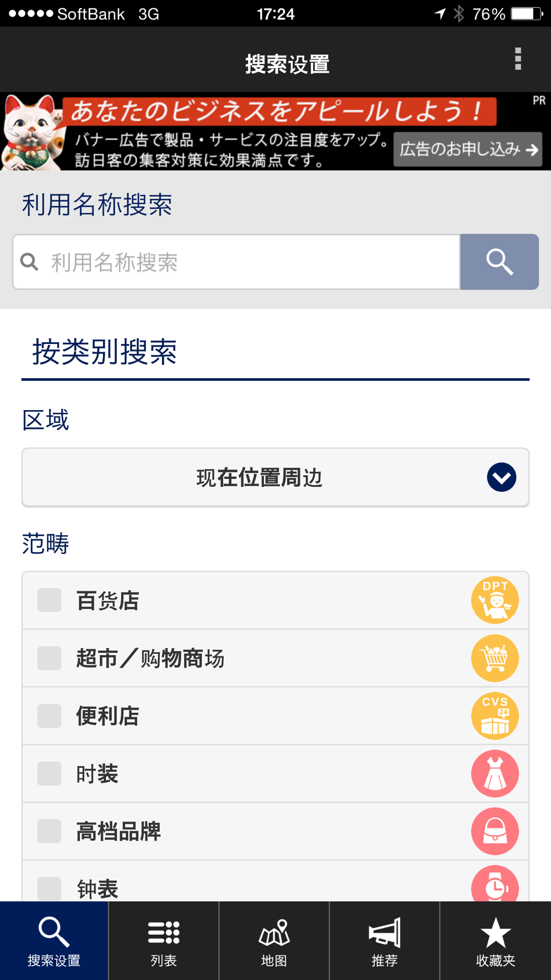Select the 超市／购物商场 checkbox

click(x=49, y=658)
